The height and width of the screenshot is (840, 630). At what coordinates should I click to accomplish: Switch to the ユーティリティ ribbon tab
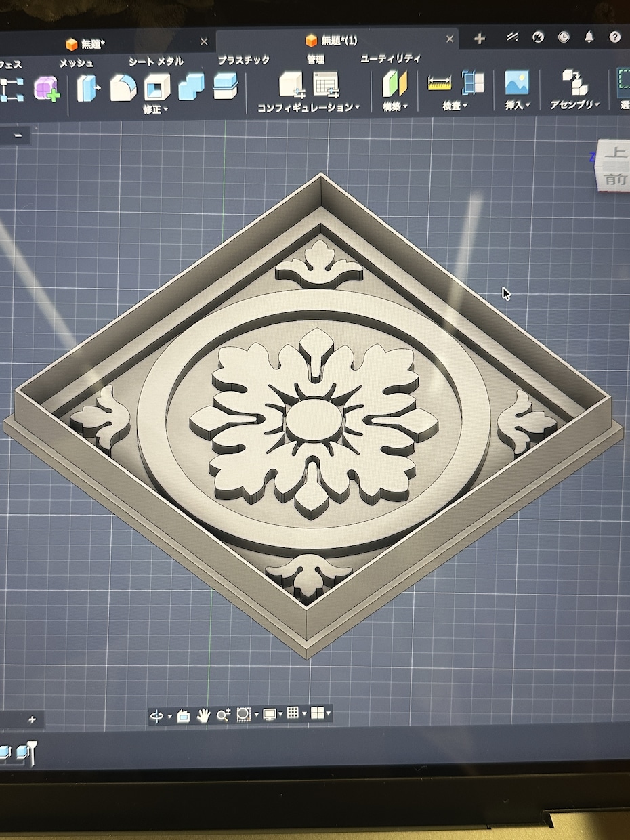tap(390, 58)
